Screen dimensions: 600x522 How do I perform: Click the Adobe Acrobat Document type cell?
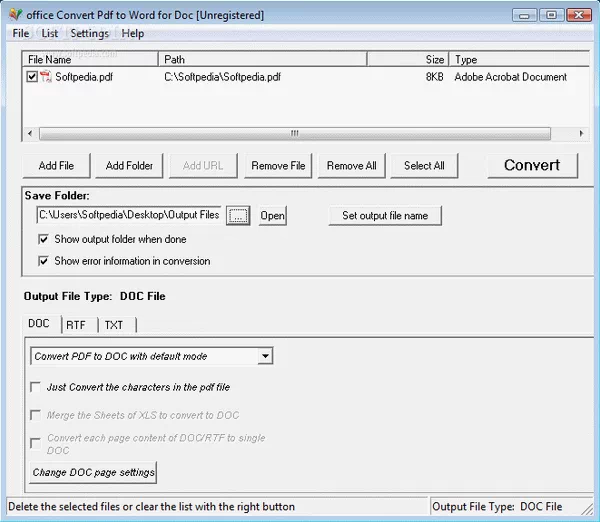click(510, 77)
